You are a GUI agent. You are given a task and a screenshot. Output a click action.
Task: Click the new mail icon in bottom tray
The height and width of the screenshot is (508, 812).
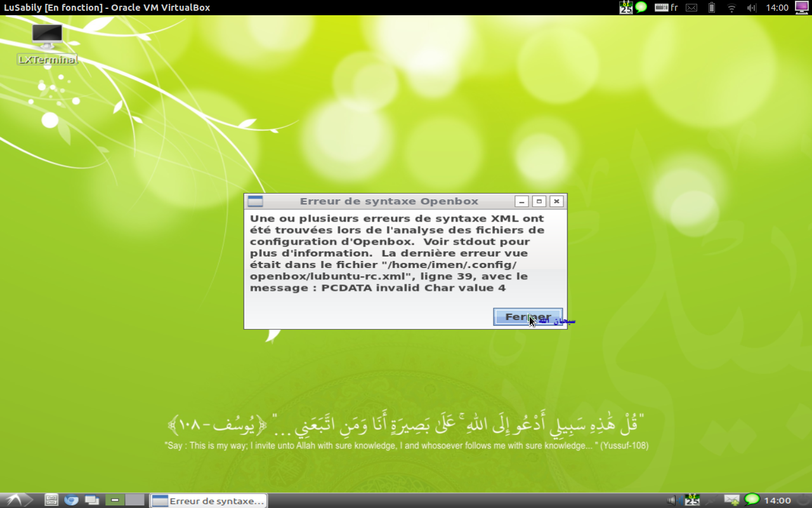click(x=731, y=500)
